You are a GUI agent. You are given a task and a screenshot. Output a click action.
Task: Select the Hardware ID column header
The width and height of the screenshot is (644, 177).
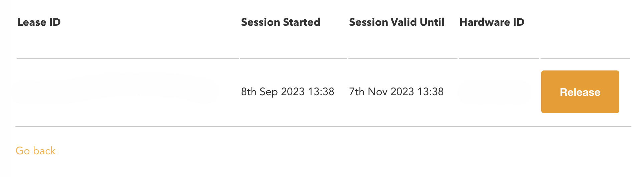492,22
